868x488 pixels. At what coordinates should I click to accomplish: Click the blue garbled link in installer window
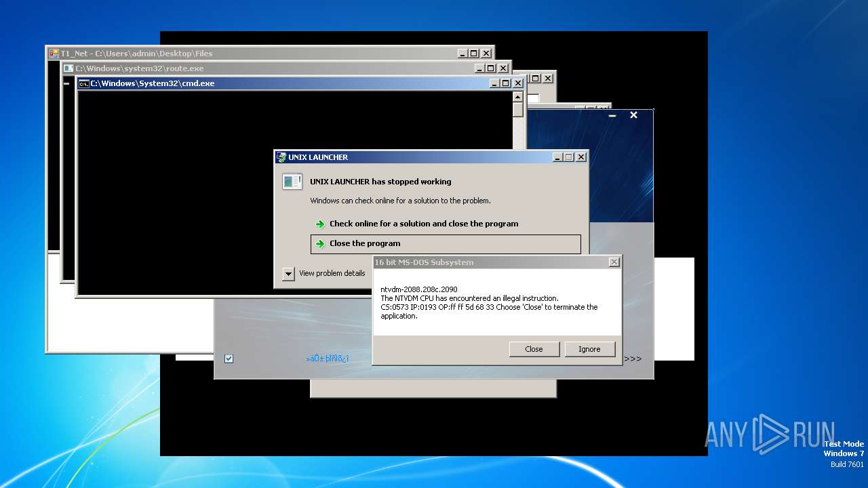tap(328, 359)
